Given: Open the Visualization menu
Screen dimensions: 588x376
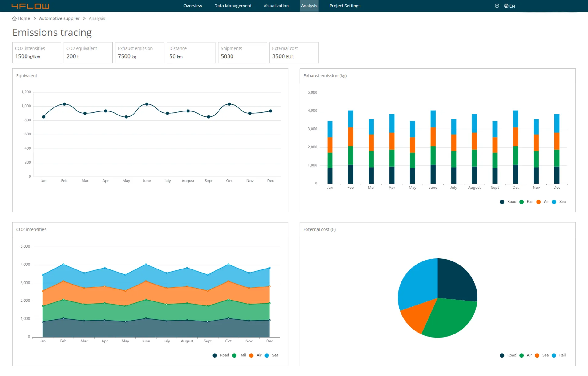Looking at the screenshot, I should coord(276,6).
